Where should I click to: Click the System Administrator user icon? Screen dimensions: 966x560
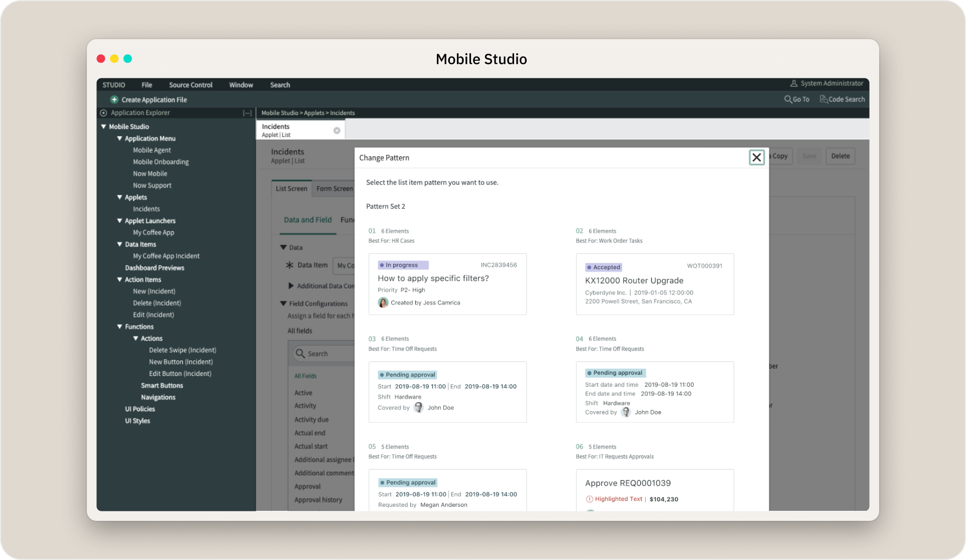794,83
